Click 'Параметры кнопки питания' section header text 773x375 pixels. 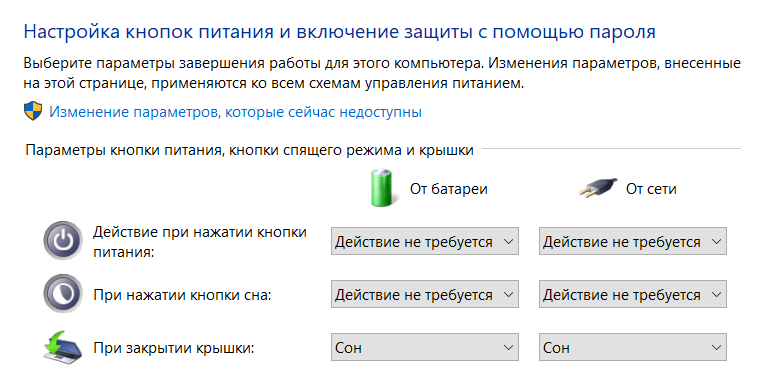coord(249,150)
